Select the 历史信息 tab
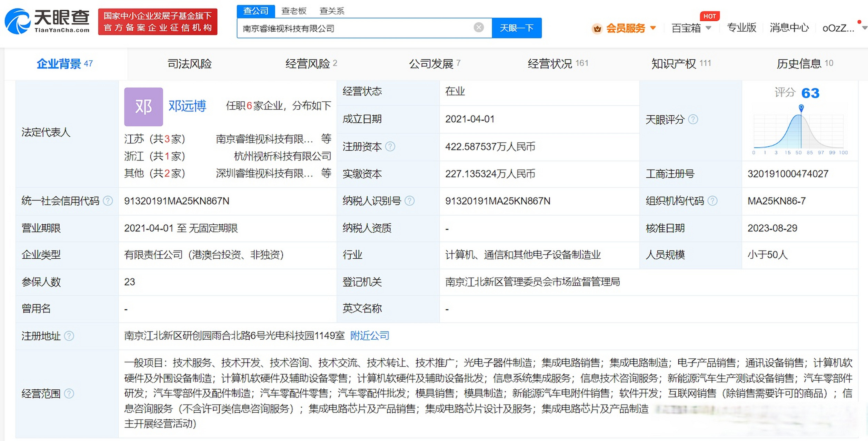Image resolution: width=868 pixels, height=441 pixels. [x=805, y=64]
